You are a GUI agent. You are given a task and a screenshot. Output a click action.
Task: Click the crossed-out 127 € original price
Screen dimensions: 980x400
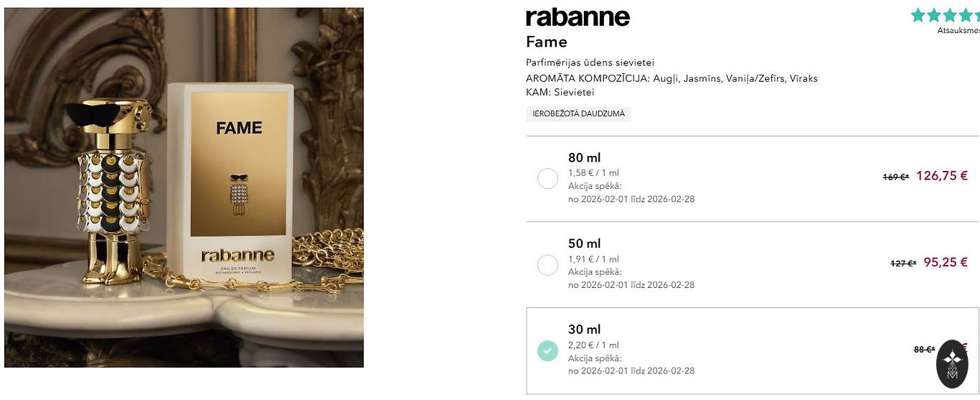tap(903, 264)
